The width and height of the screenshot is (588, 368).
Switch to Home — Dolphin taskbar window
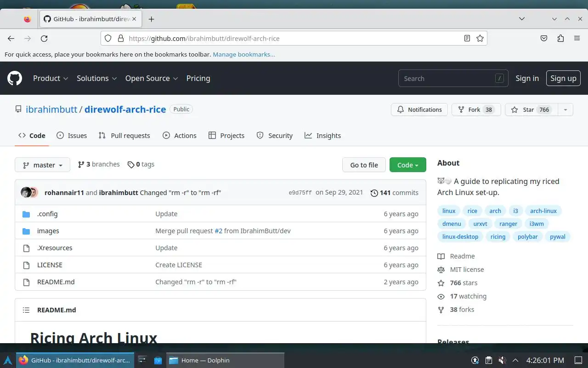[225, 360]
